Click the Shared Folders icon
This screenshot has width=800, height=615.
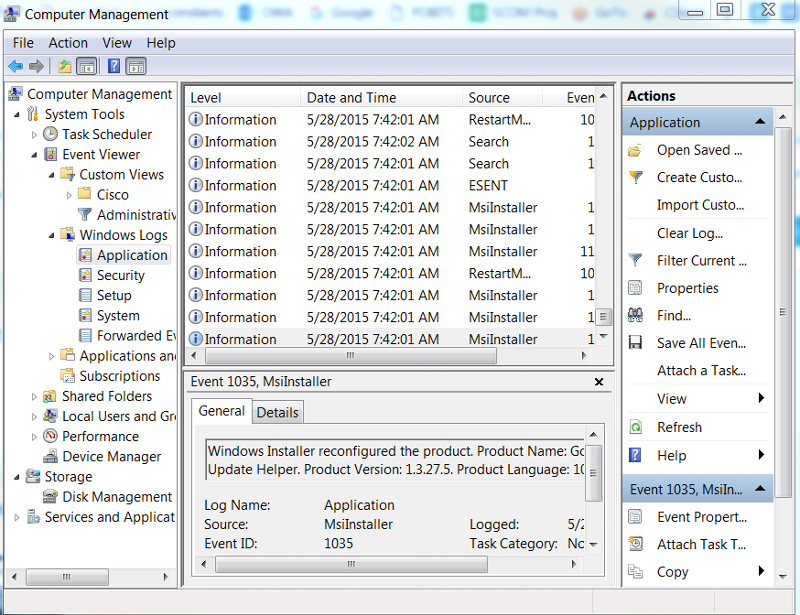[50, 396]
